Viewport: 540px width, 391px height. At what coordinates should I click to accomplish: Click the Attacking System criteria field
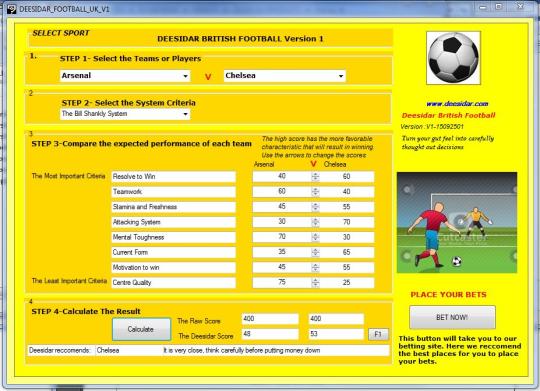[x=174, y=222]
